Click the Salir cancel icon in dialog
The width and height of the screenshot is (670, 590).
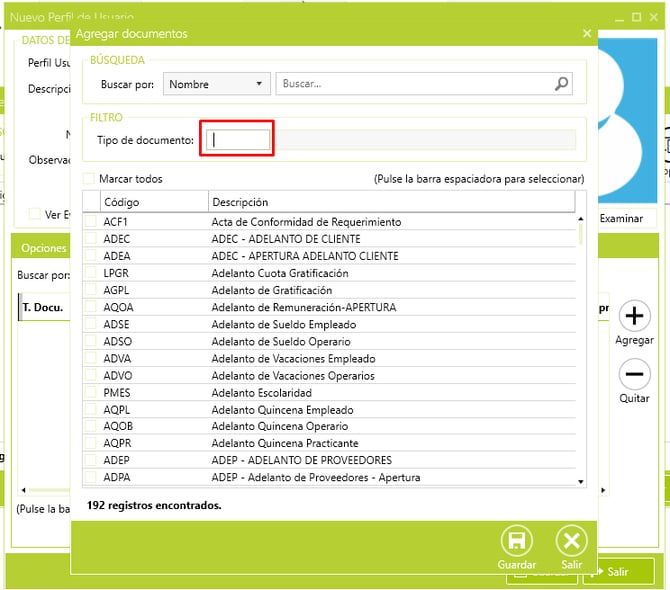[571, 542]
